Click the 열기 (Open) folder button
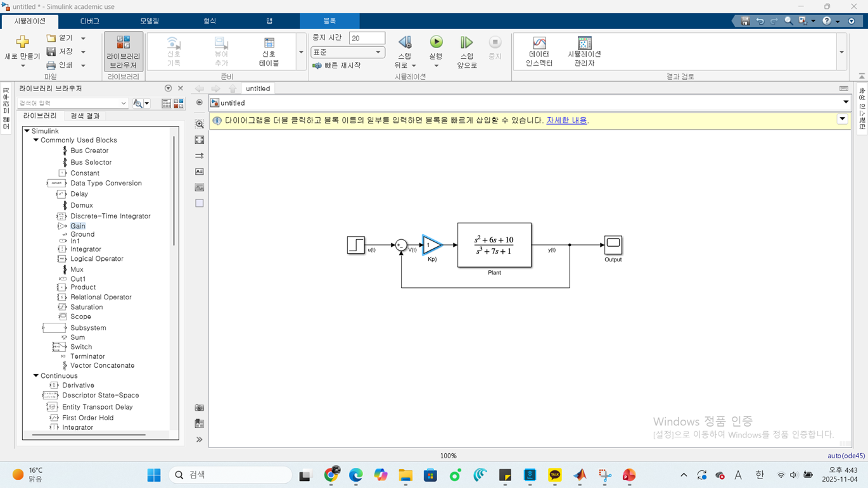Screen dimensions: 868x488 [x=60, y=38]
